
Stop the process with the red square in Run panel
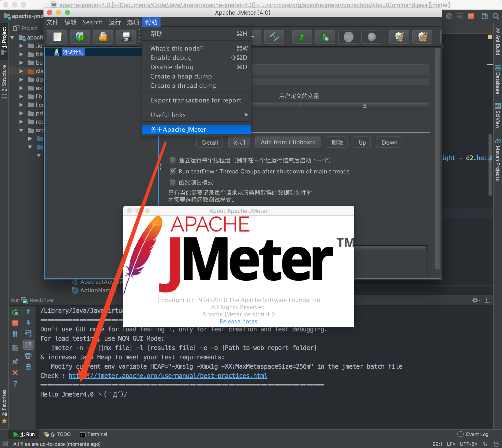click(x=15, y=323)
